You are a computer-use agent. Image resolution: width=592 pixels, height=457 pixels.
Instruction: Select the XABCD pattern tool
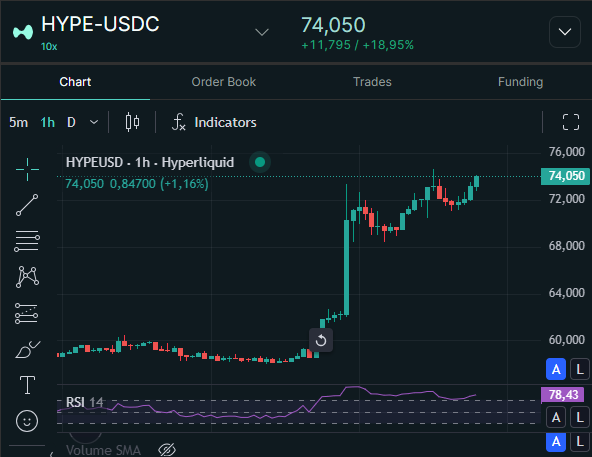coord(27,277)
